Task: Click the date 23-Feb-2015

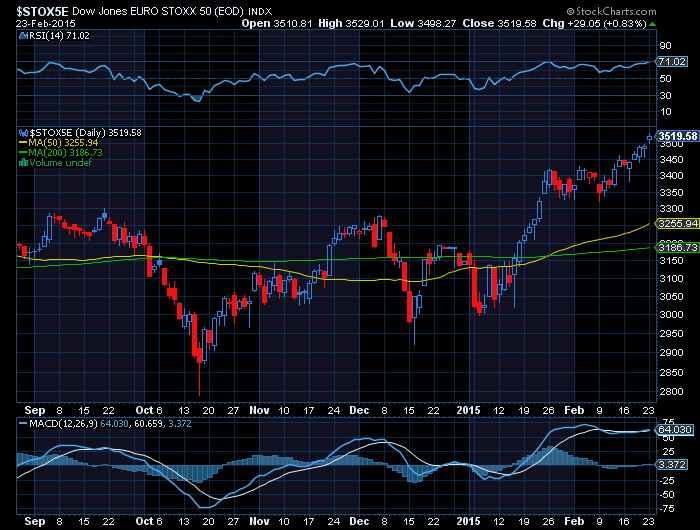Action: pyautogui.click(x=46, y=23)
